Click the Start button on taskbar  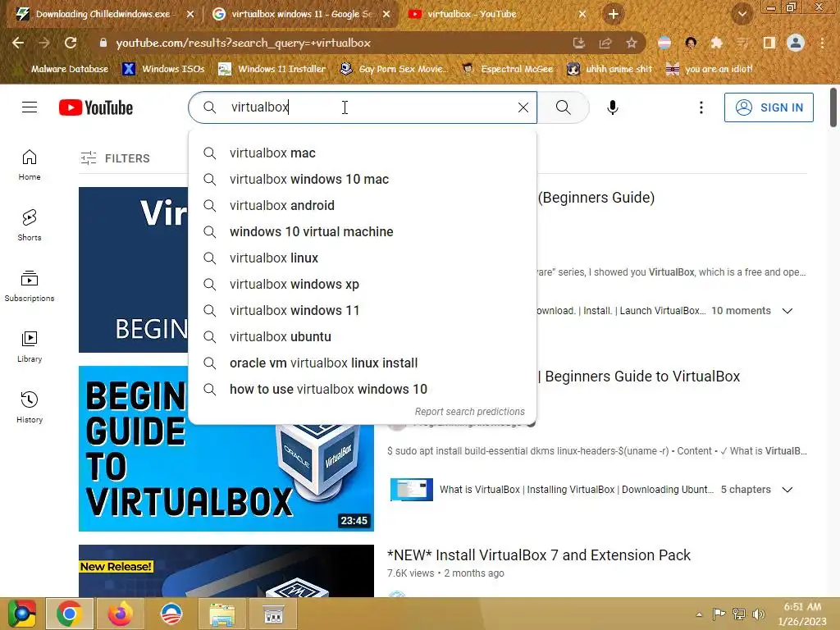(21, 614)
